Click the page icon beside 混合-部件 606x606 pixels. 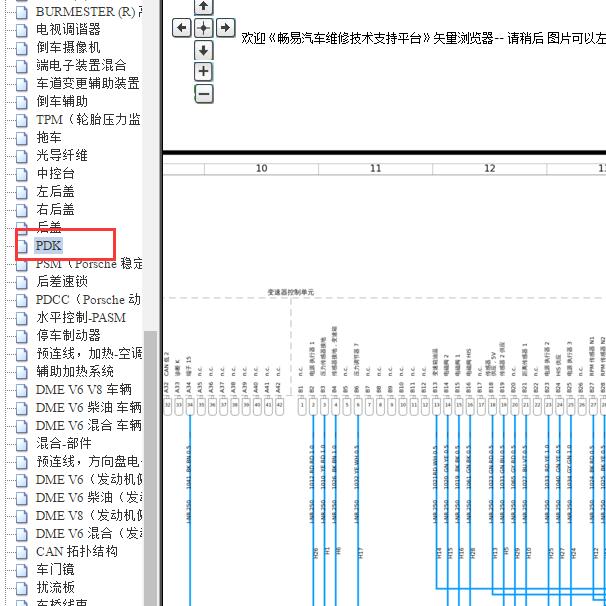coord(22,444)
